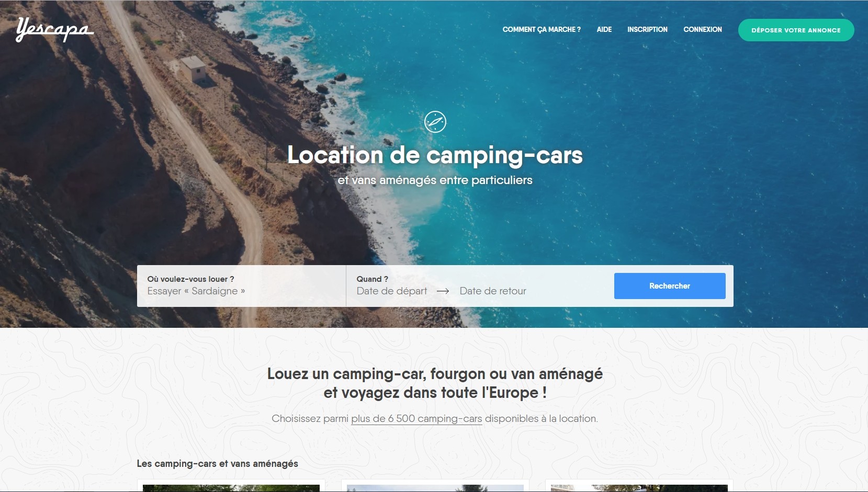Open the first camping-car listing thumbnail
The image size is (868, 492).
pos(231,486)
